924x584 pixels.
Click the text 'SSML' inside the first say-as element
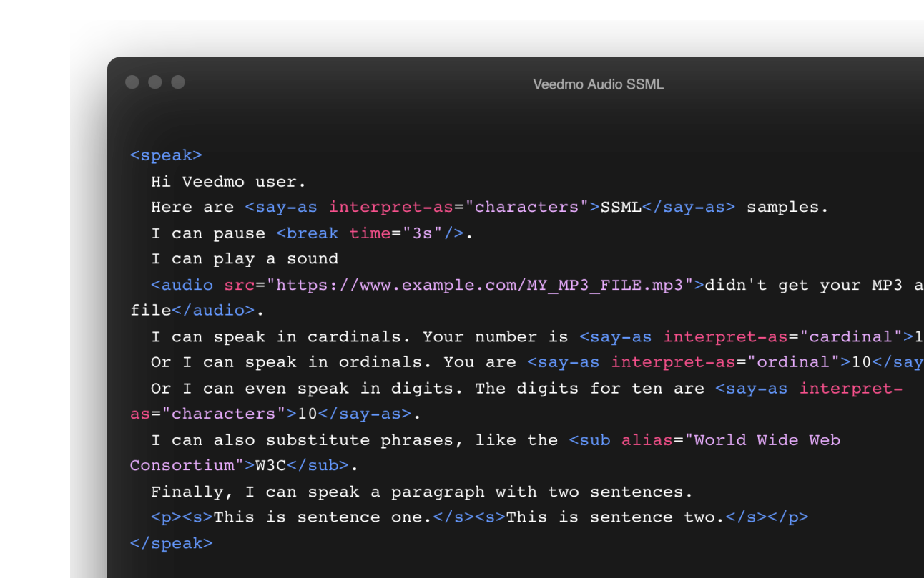click(x=621, y=208)
